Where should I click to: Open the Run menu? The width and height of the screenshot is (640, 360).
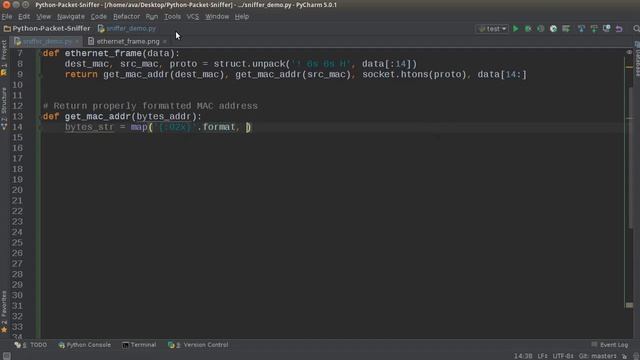pos(151,17)
